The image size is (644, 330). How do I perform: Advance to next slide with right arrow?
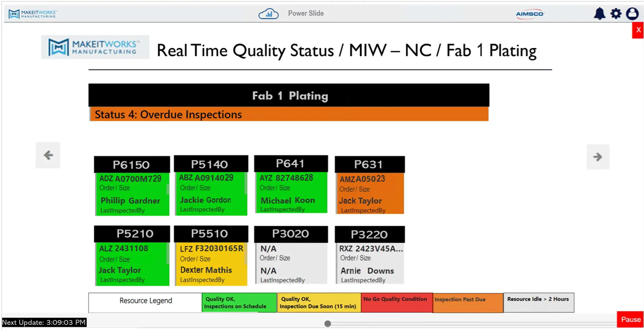point(597,157)
